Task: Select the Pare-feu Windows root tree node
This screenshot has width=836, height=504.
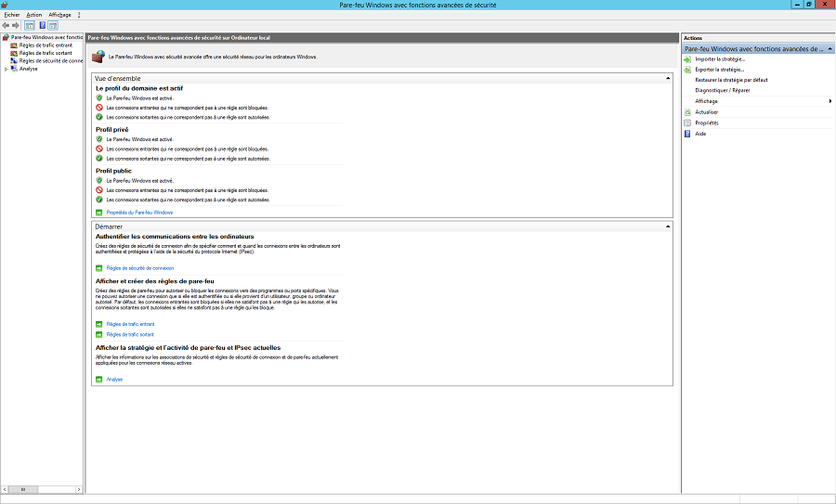Action: pos(46,37)
